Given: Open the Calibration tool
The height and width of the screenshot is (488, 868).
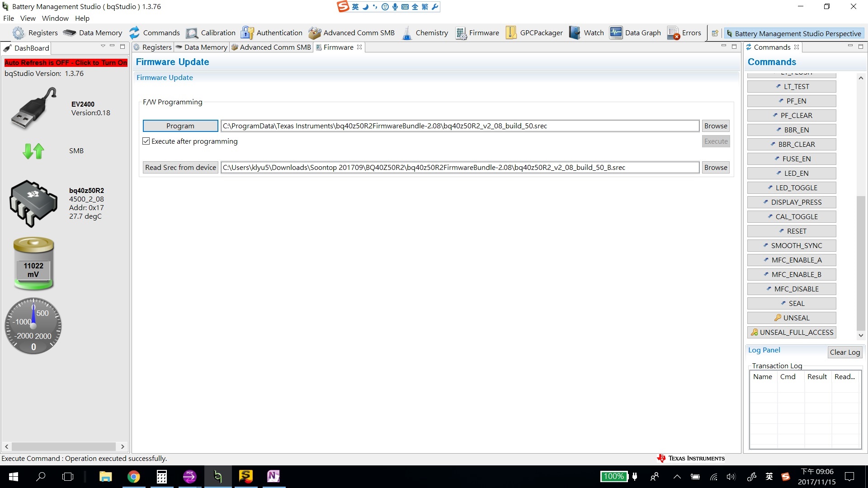Looking at the screenshot, I should click(211, 33).
